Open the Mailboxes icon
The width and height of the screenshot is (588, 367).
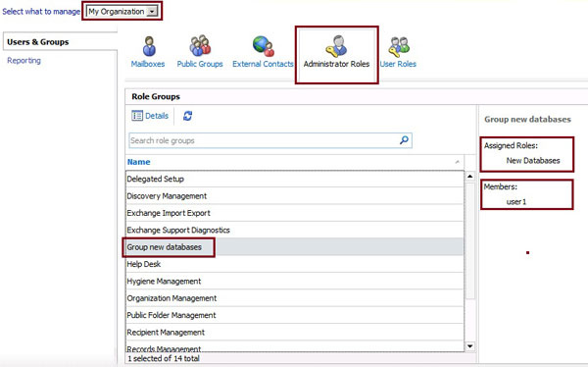tap(149, 46)
